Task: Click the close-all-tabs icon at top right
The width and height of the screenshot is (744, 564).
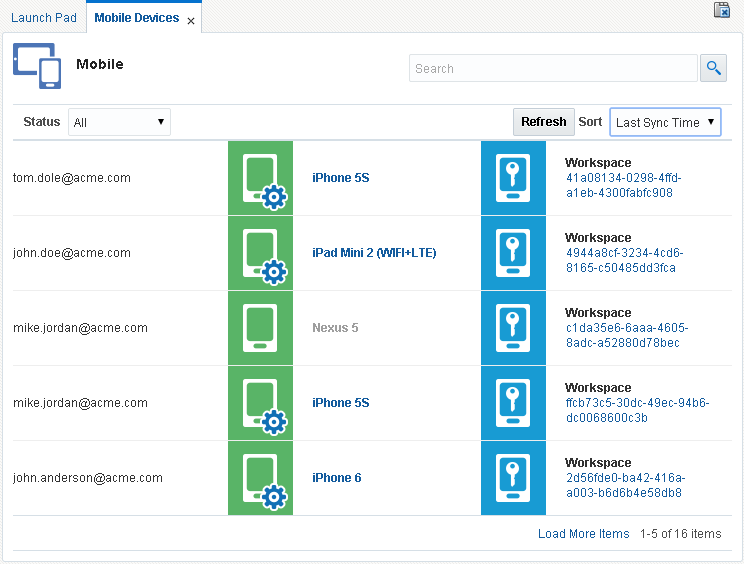Action: point(722,10)
